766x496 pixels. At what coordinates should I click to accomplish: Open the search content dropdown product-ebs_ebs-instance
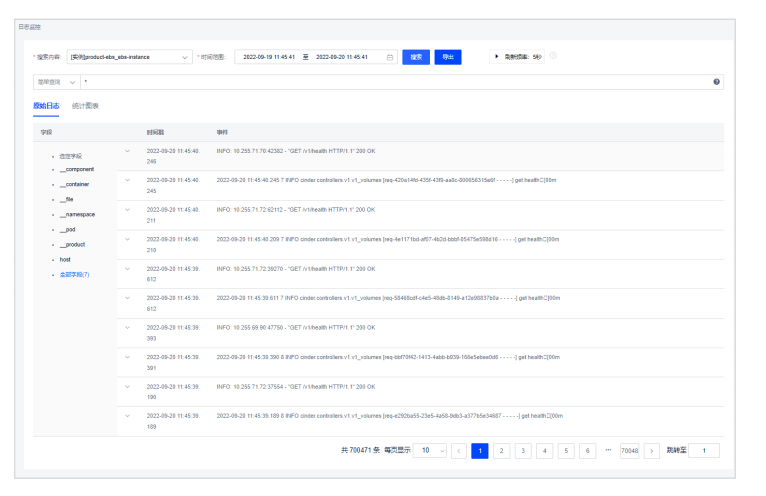click(x=130, y=57)
